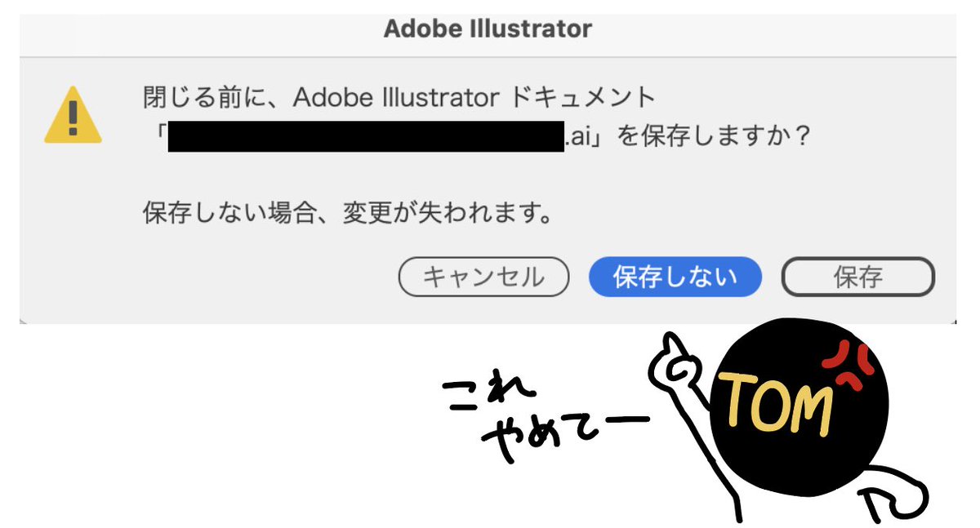Click the 保存 button
Viewport: 980px width, 528px height.
[x=857, y=277]
